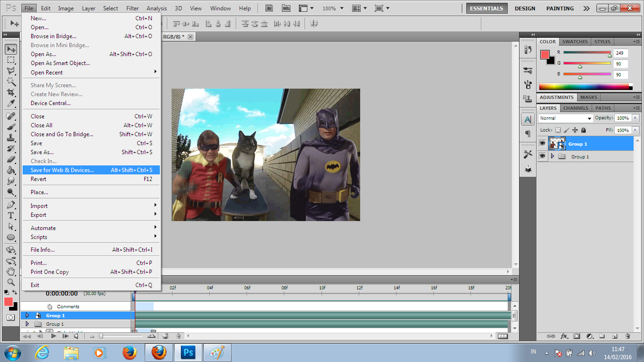Click the foreground color swatch in Color panel
Image resolution: width=644 pixels, height=362 pixels.
pyautogui.click(x=545, y=55)
